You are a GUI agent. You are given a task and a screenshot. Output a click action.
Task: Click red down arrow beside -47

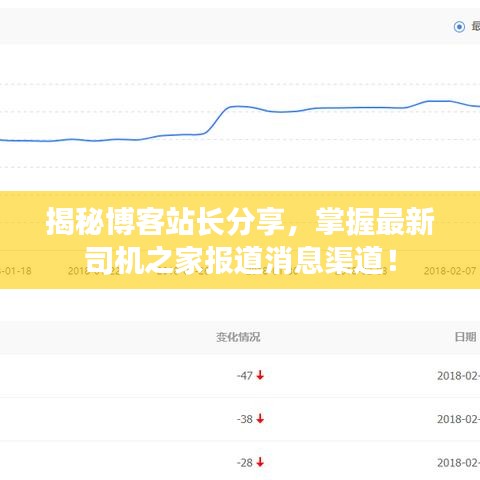point(260,375)
